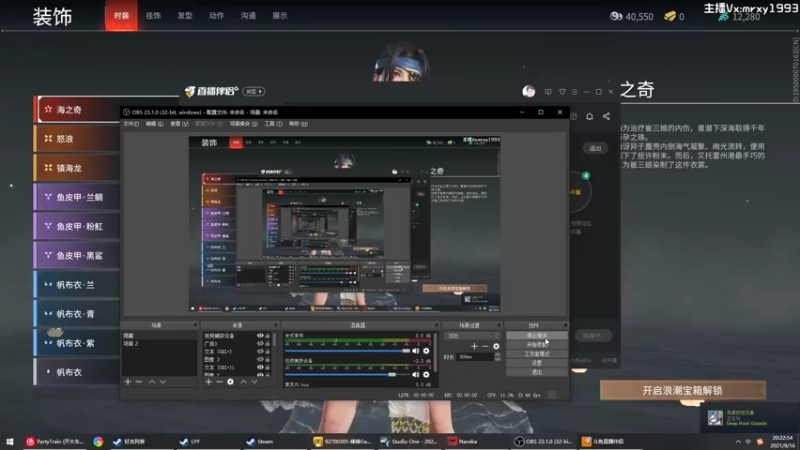
Task: Click 开启浪潮宝箱解锁 button
Action: (683, 391)
